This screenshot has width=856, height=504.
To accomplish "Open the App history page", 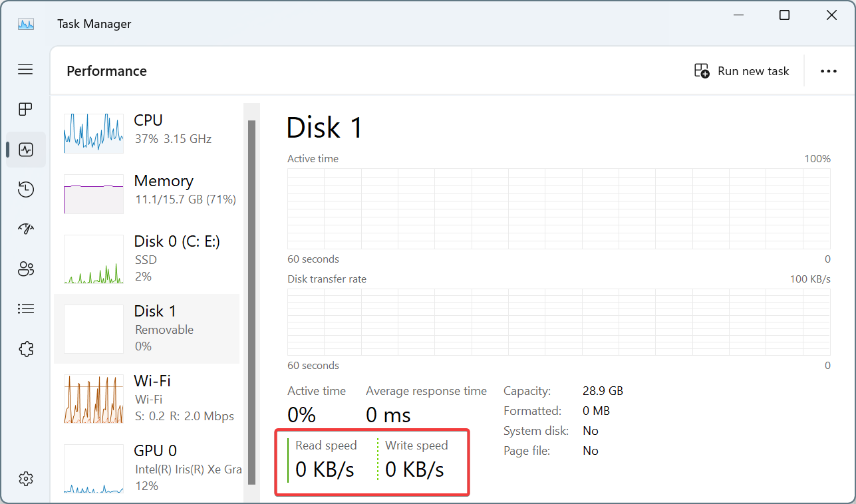I will pos(25,189).
